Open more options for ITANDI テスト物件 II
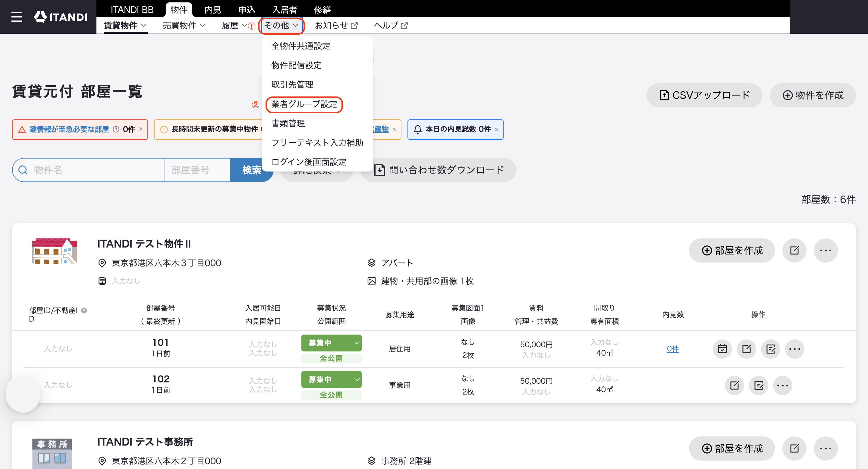 826,250
